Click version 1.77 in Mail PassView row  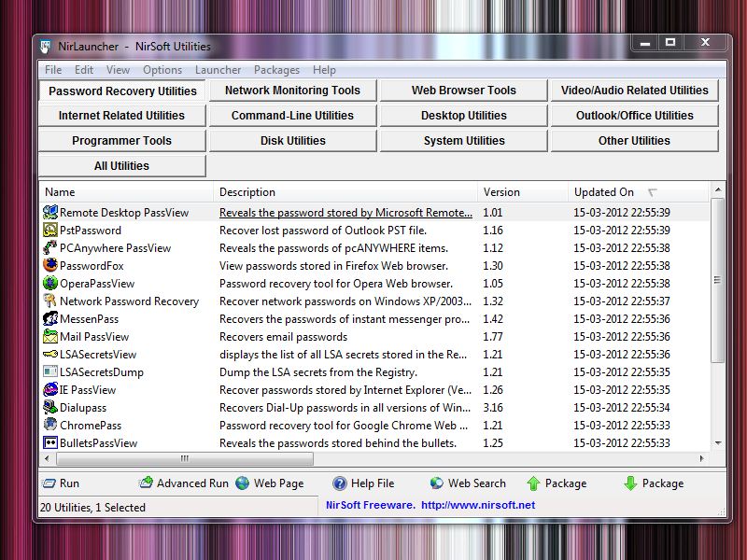(x=493, y=337)
